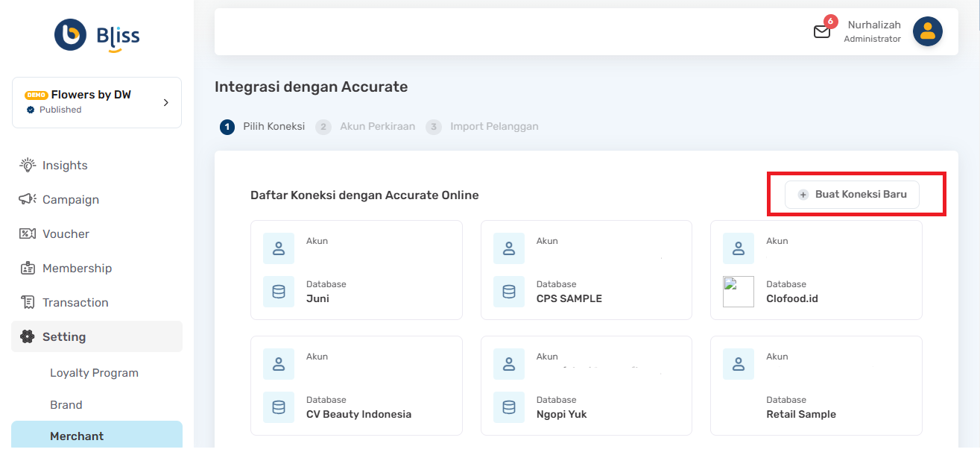This screenshot has height=461, width=980.
Task: Click Buat Koneksi Baru button
Action: click(x=852, y=195)
